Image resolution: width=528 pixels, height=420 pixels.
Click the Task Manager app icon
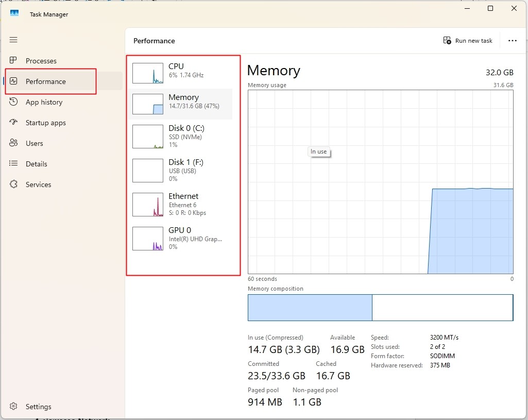coord(14,13)
